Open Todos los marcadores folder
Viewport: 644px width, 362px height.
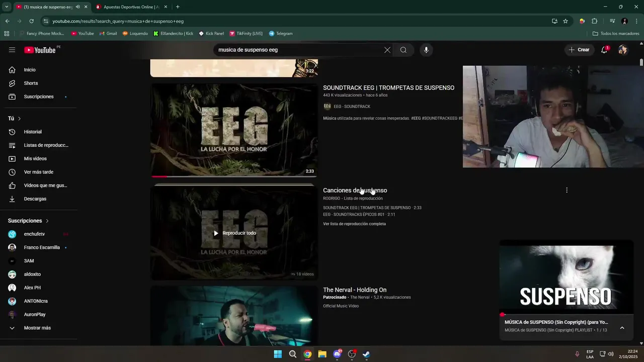pyautogui.click(x=616, y=34)
